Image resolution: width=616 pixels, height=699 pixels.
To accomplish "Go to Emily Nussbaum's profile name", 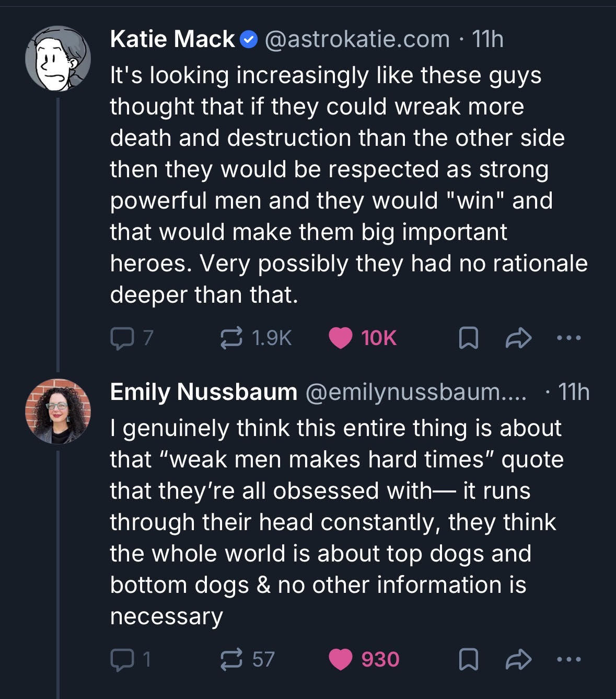I will click(203, 392).
